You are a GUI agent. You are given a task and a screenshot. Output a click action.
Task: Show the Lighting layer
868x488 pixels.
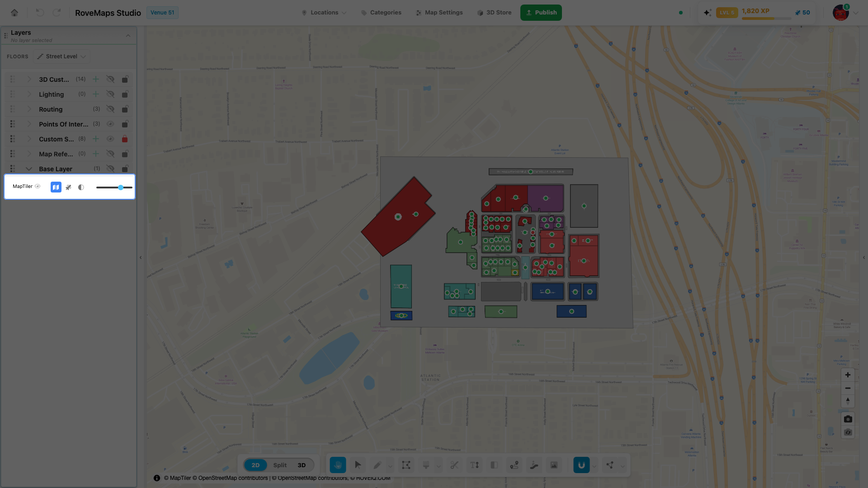(x=110, y=94)
